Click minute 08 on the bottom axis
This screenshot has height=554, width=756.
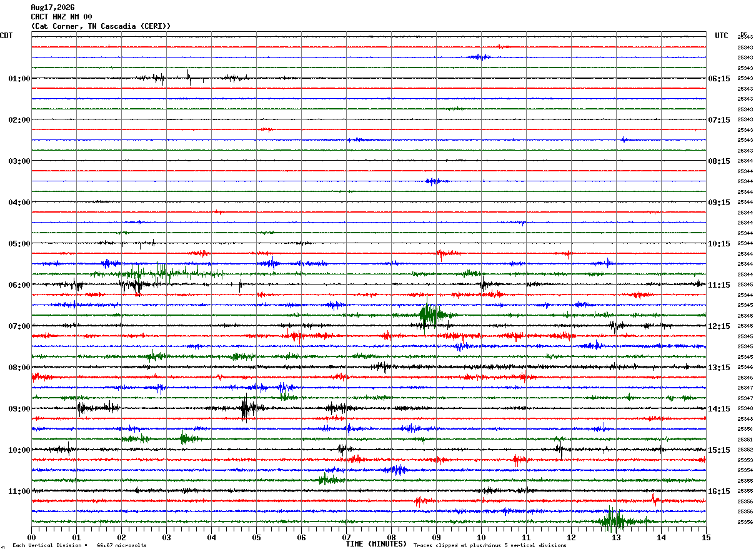pyautogui.click(x=391, y=537)
